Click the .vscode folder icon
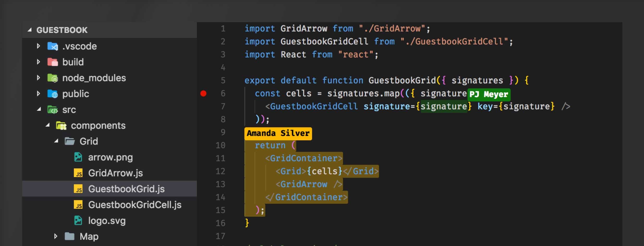This screenshot has height=246, width=644. click(x=53, y=46)
